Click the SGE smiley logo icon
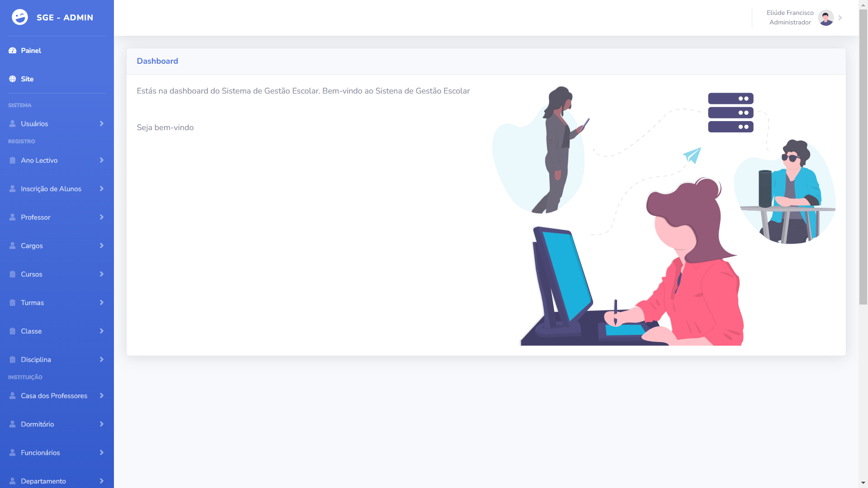 [19, 17]
